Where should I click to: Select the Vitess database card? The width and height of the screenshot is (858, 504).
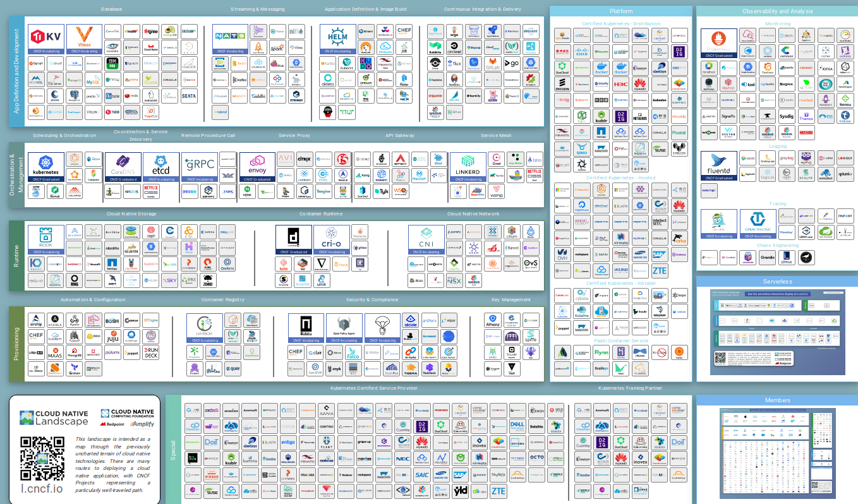(83, 39)
